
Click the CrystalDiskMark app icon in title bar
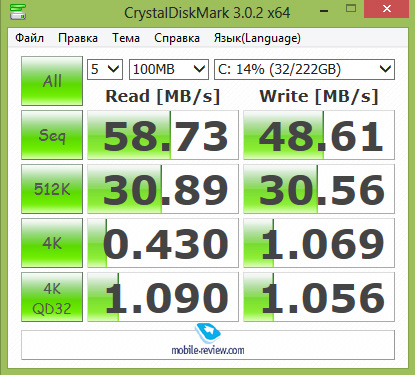coord(17,12)
